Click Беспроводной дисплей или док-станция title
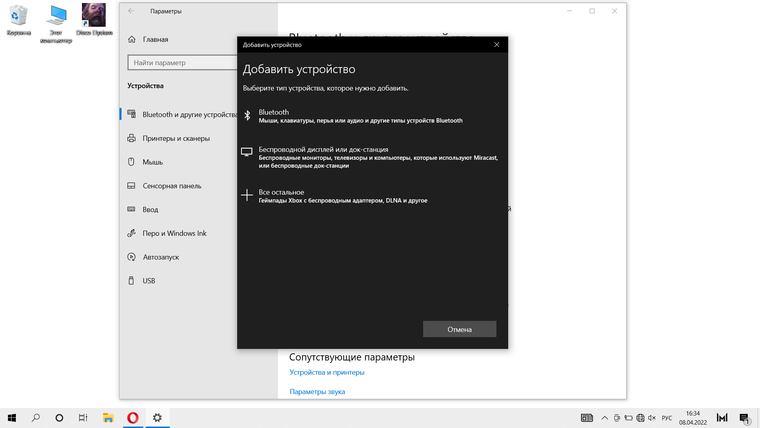This screenshot has height=428, width=760. [323, 149]
